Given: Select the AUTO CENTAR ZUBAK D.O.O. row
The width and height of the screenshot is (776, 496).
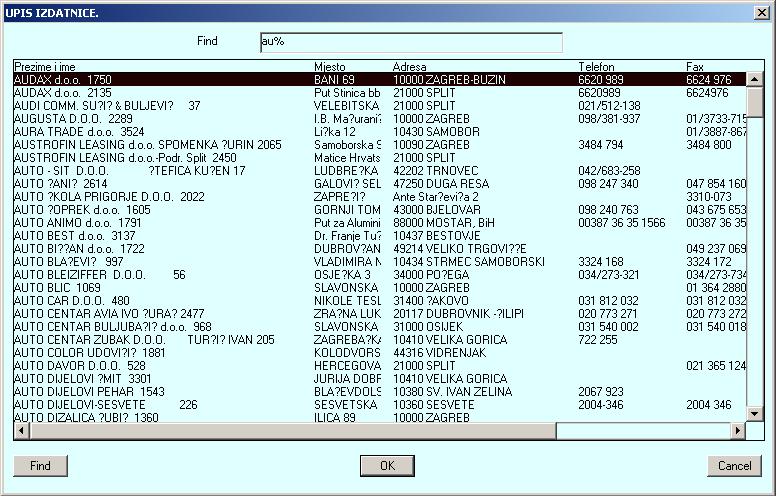Looking at the screenshot, I should (x=380, y=340).
